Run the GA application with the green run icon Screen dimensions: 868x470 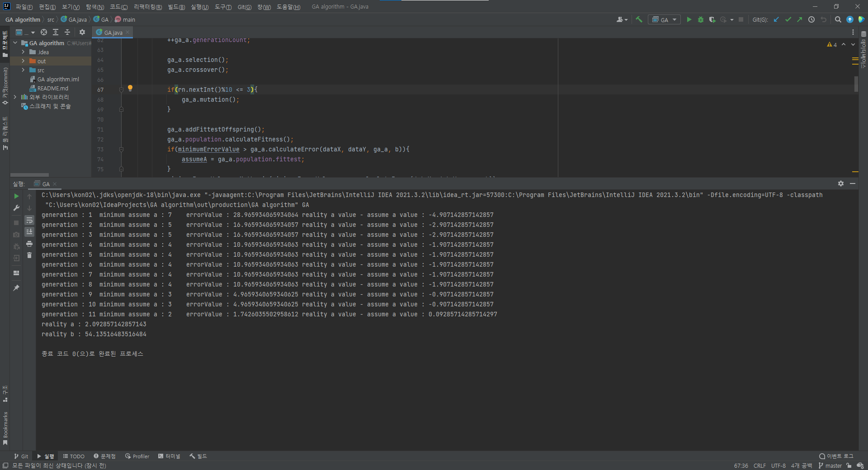[x=689, y=19]
